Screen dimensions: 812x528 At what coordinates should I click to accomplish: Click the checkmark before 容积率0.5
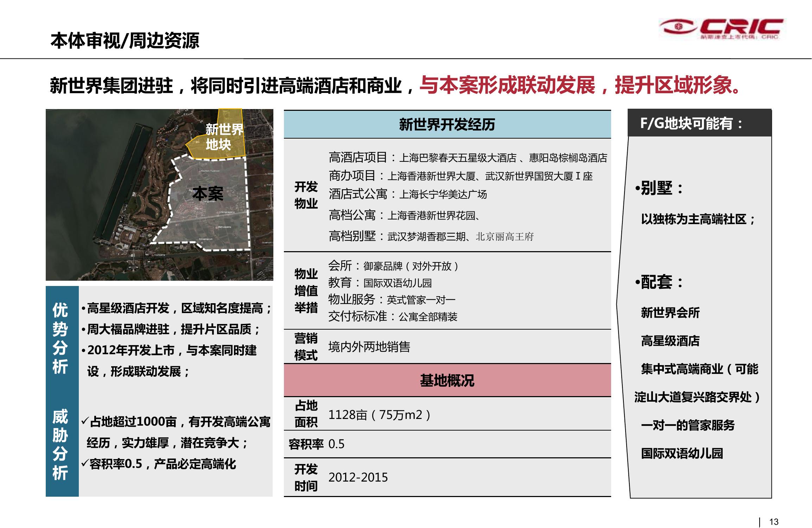[85, 463]
